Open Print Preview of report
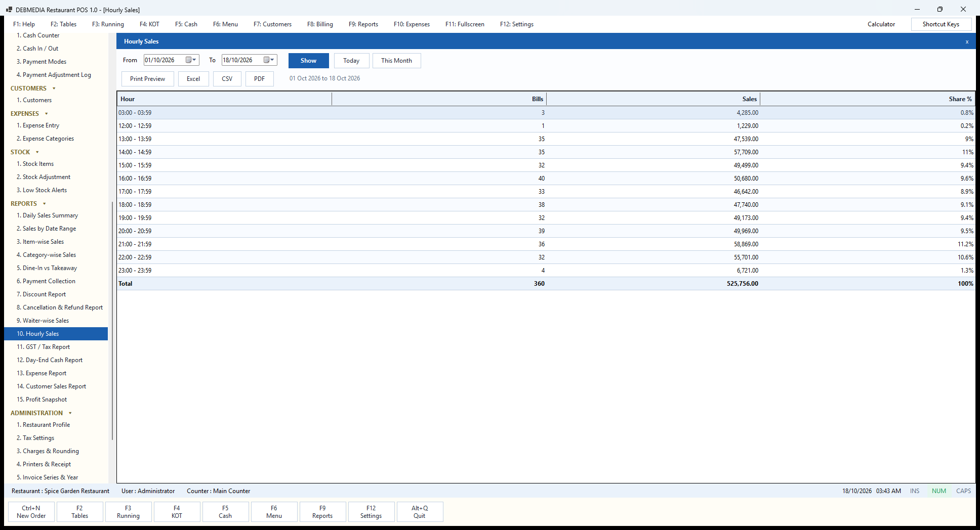 click(147, 79)
